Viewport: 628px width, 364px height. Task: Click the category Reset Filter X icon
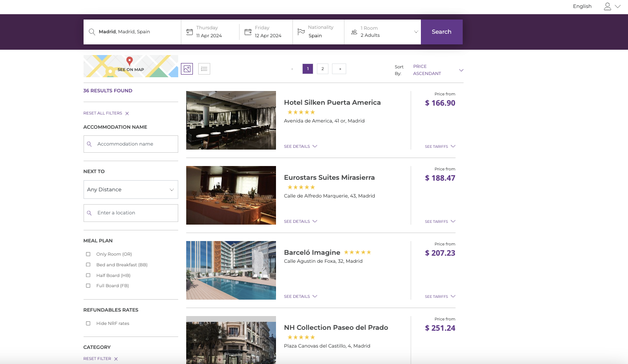tap(116, 359)
